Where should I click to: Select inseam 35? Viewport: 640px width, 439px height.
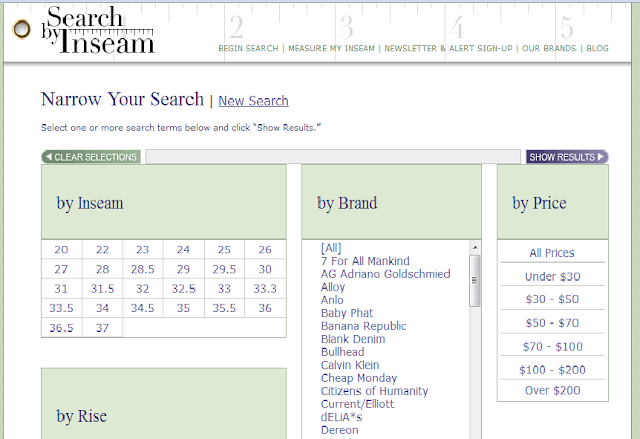click(183, 308)
